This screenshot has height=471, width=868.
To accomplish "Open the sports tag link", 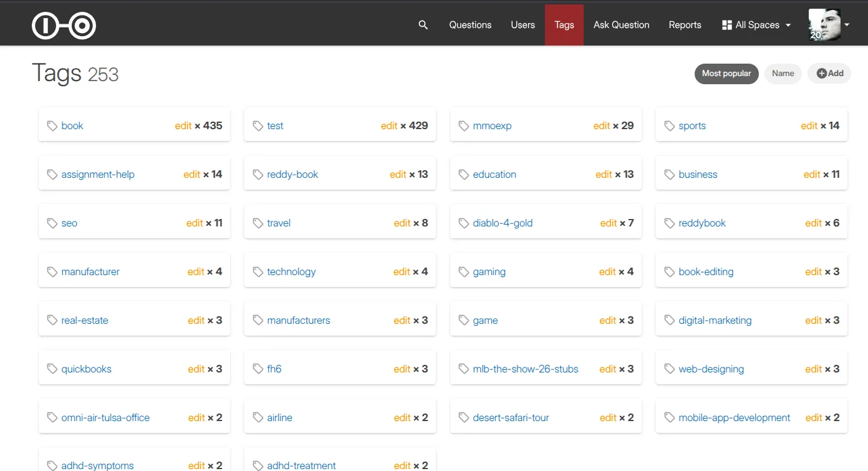I will [692, 126].
